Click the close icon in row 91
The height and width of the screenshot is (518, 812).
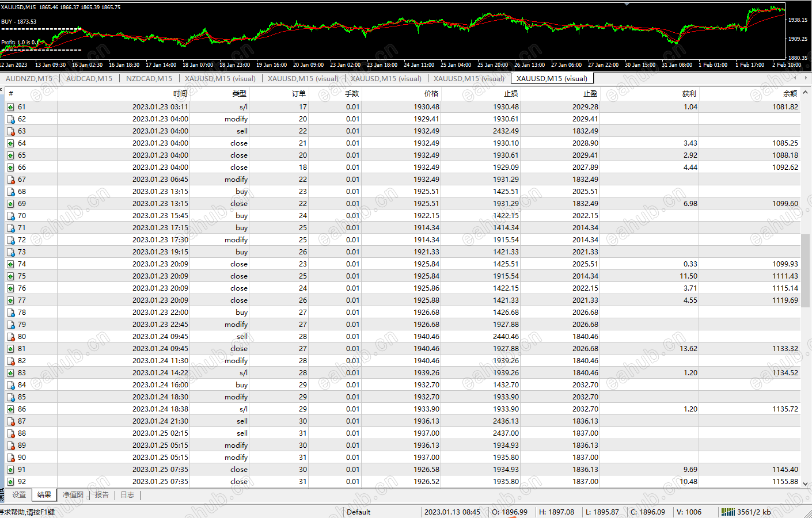click(10, 470)
